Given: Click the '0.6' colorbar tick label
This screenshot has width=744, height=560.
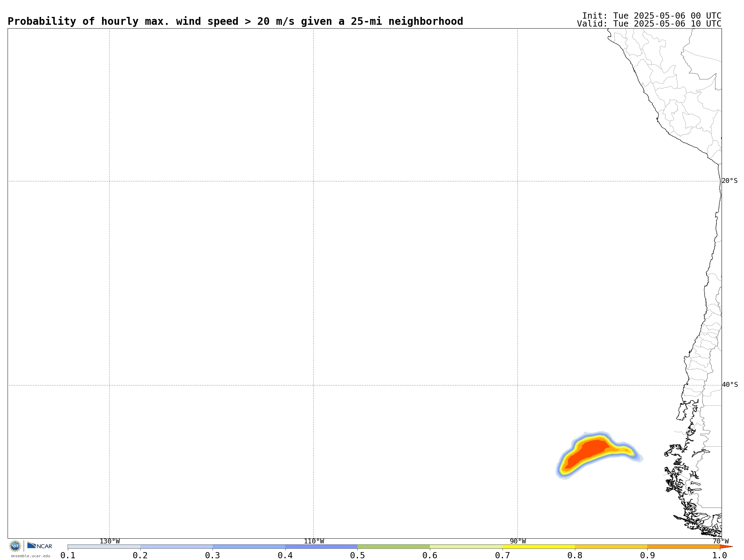Looking at the screenshot, I should (430, 556).
